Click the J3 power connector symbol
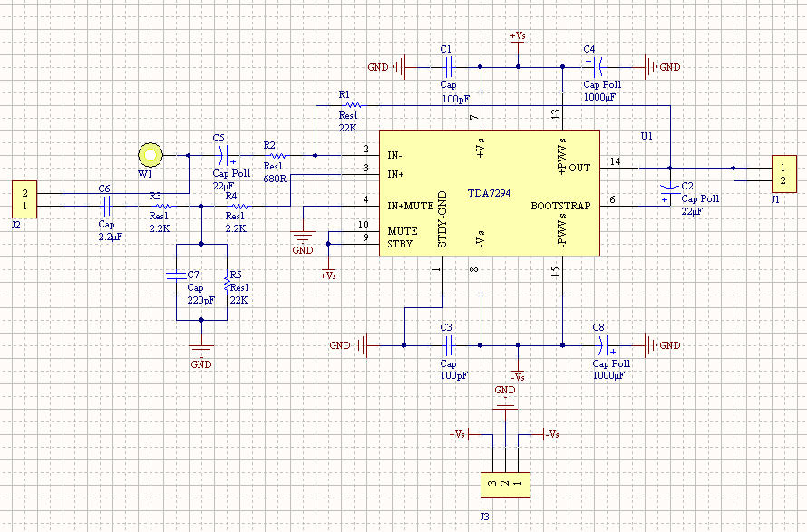807x532 pixels. pos(504,484)
